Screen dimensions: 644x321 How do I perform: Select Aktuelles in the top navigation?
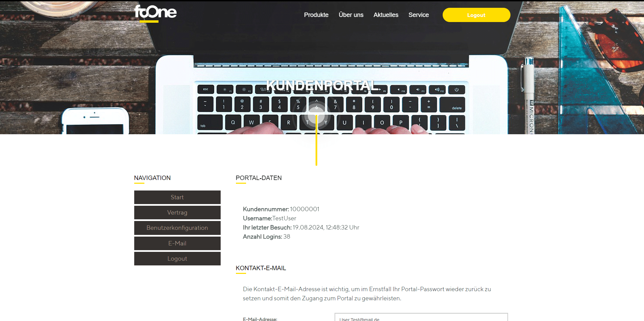[x=386, y=15]
